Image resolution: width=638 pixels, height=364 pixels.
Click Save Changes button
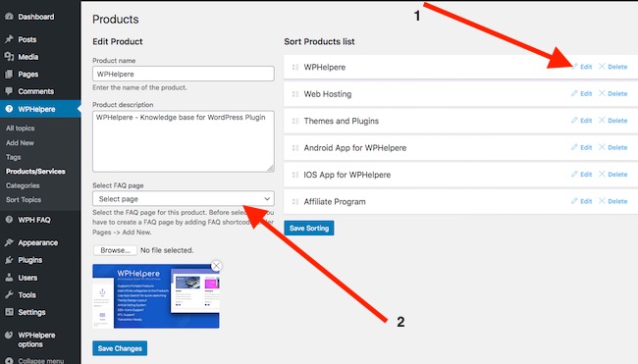point(120,348)
